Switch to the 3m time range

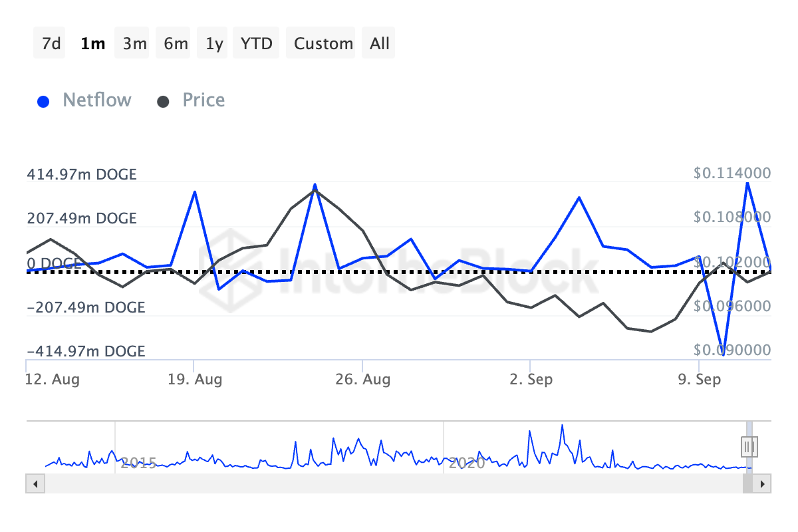134,44
